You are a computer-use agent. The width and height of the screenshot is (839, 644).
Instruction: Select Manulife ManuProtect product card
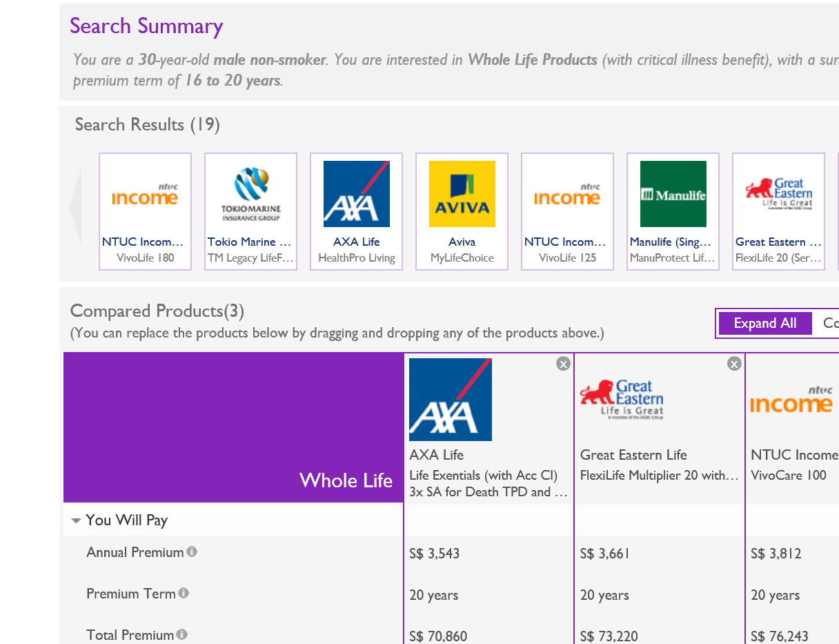point(673,211)
